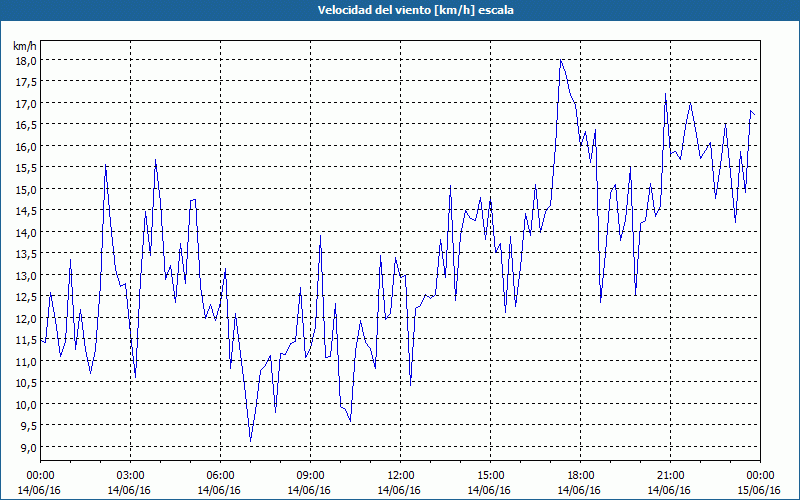Select the '12,0' y-axis value
The image size is (800, 500).
pyautogui.click(x=26, y=318)
